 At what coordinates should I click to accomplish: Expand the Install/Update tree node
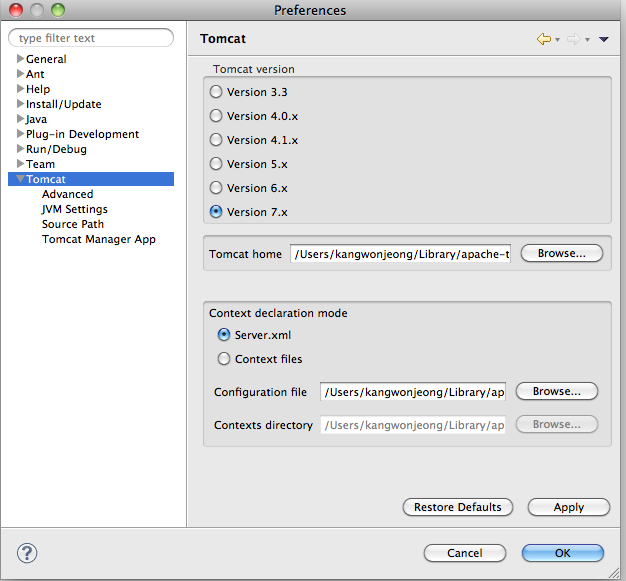point(20,104)
